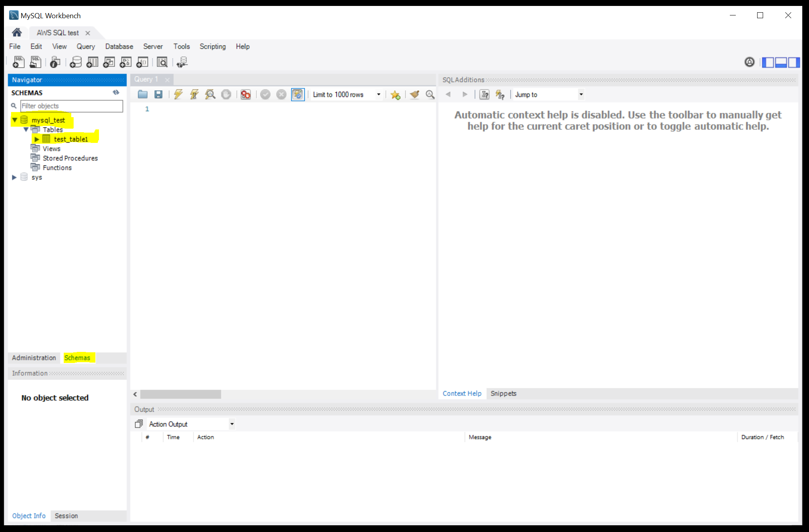Switch to the Snippets tab
The height and width of the screenshot is (532, 809).
503,393
